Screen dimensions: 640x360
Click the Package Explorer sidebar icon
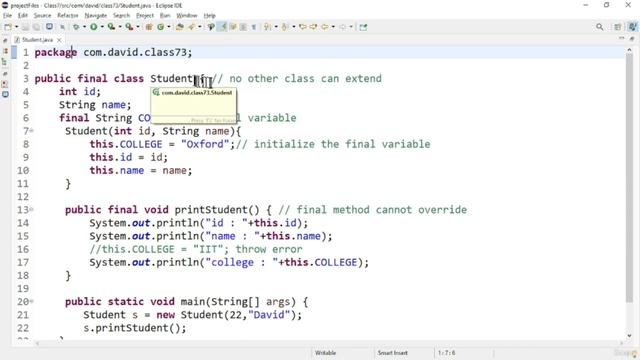pos(5,51)
